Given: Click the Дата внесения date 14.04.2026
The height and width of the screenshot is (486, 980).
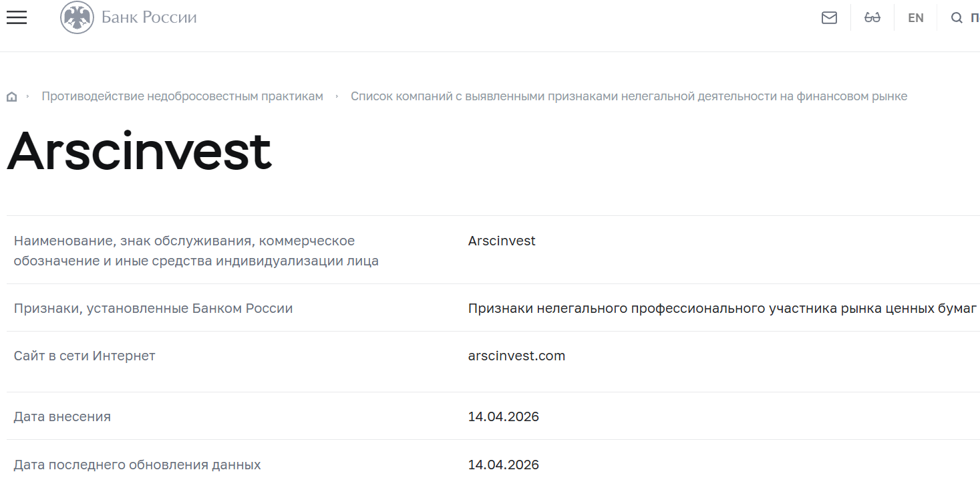Looking at the screenshot, I should click(x=504, y=416).
